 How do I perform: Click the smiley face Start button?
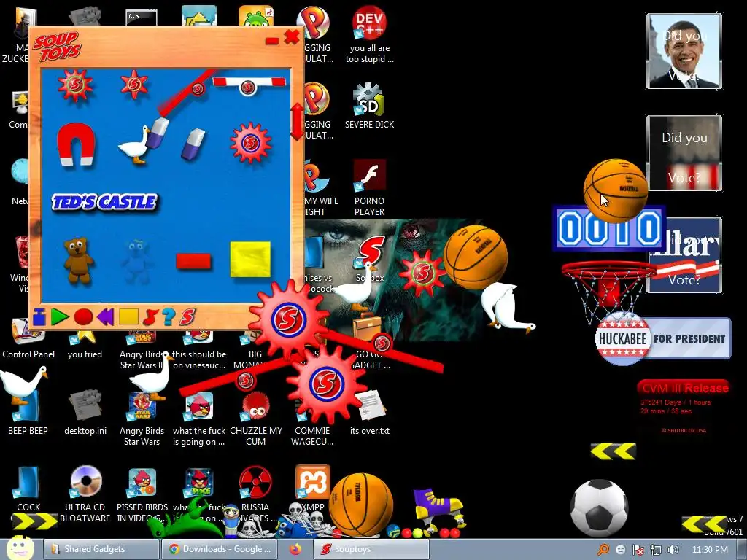pyautogui.click(x=20, y=548)
